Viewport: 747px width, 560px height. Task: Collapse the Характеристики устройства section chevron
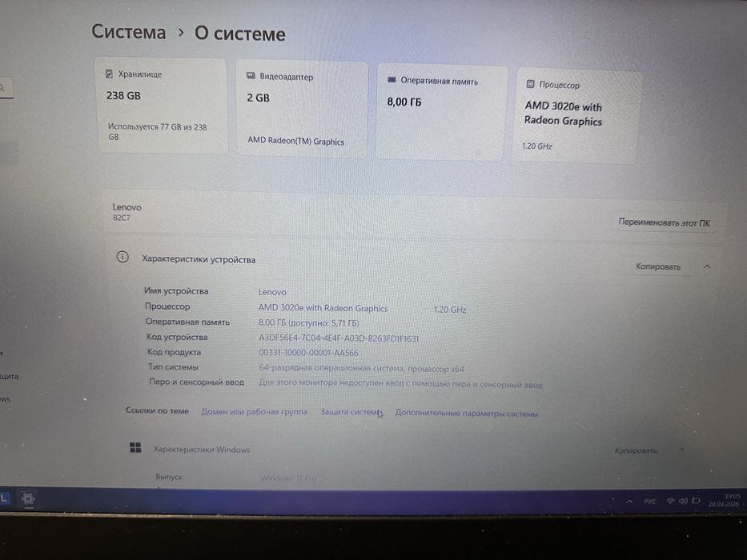[707, 266]
